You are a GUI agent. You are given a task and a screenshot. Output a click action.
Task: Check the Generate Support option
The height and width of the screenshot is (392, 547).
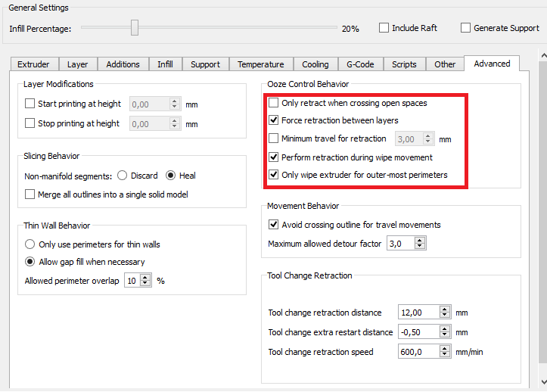point(465,28)
